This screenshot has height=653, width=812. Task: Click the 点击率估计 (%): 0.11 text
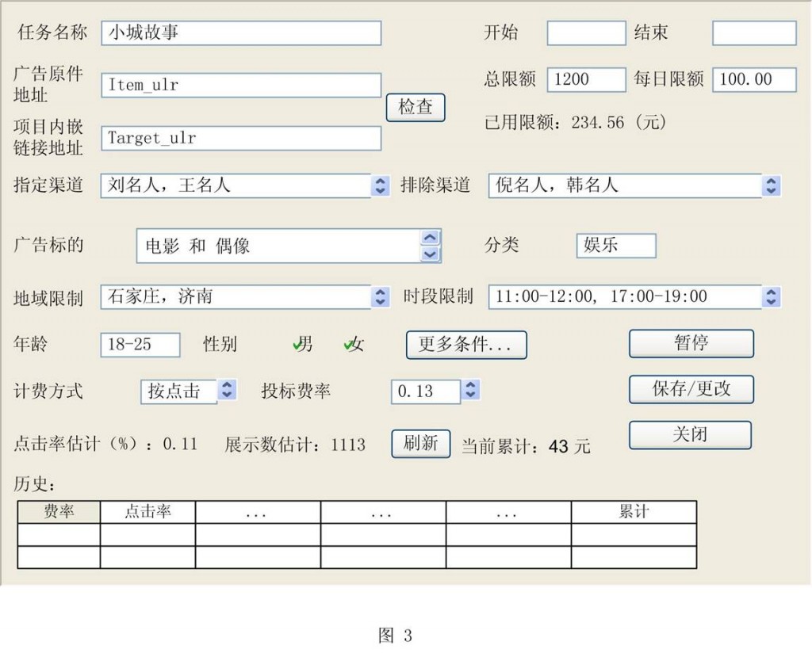[x=105, y=444]
